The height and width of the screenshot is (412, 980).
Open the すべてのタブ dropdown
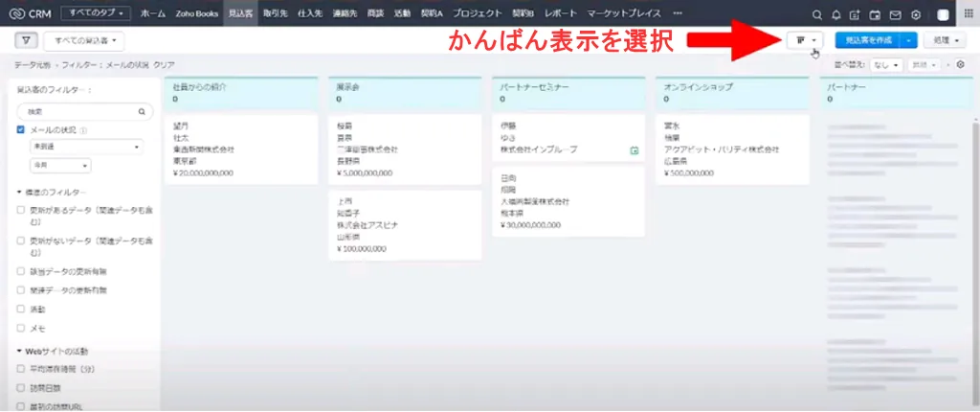point(96,13)
